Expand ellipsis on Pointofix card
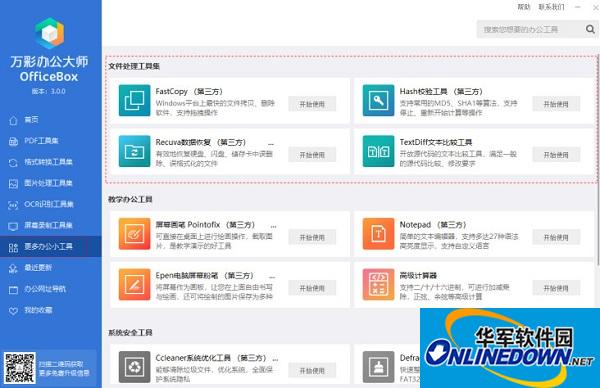Image resolution: width=600 pixels, height=388 pixels. tap(273, 227)
